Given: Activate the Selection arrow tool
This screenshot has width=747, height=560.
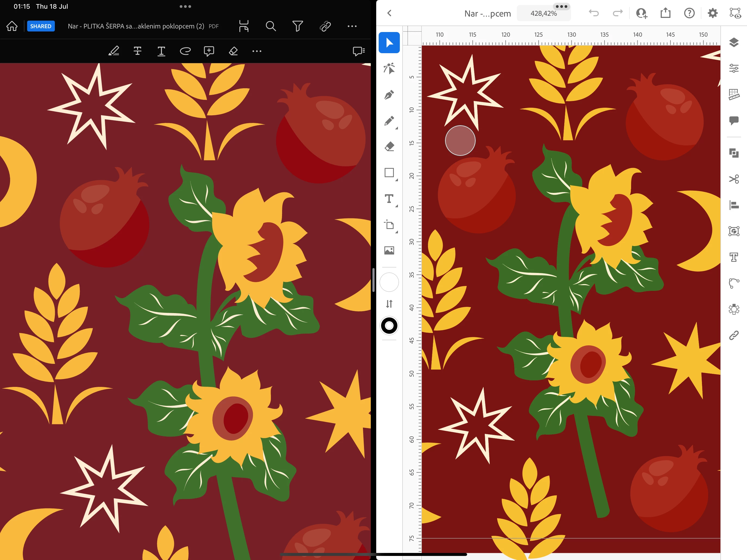Looking at the screenshot, I should pyautogui.click(x=389, y=43).
